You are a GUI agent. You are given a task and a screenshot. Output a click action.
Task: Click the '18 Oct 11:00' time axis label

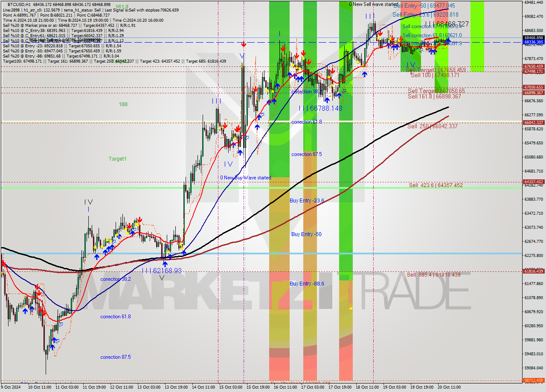366,387
